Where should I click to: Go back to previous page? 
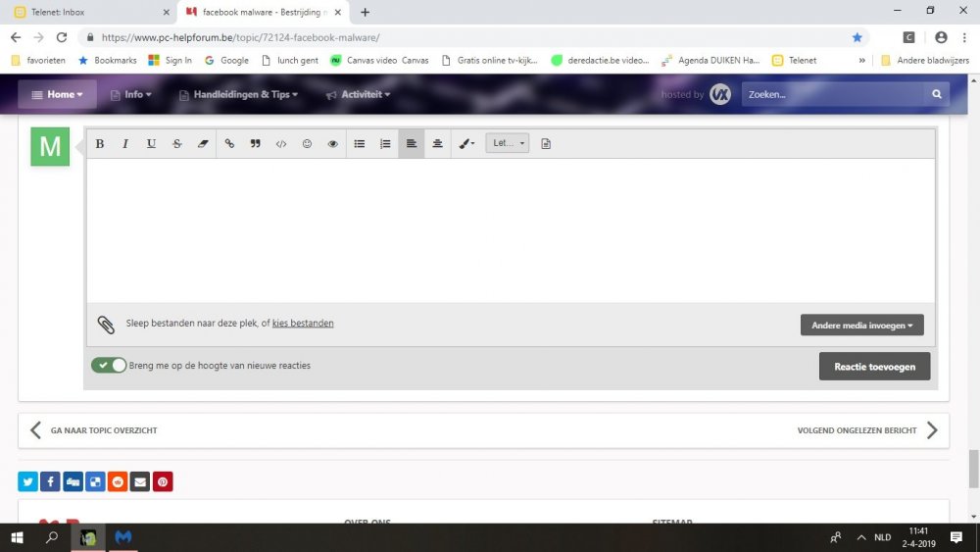(16, 37)
